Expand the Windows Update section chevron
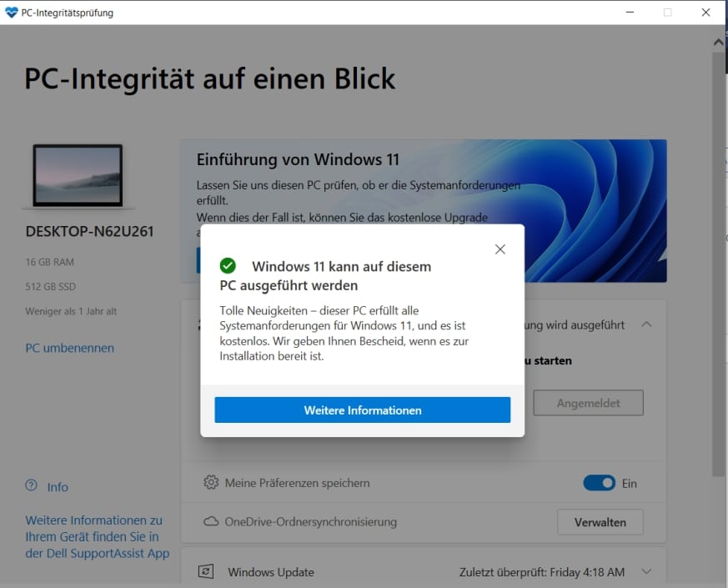This screenshot has height=588, width=728. [646, 571]
